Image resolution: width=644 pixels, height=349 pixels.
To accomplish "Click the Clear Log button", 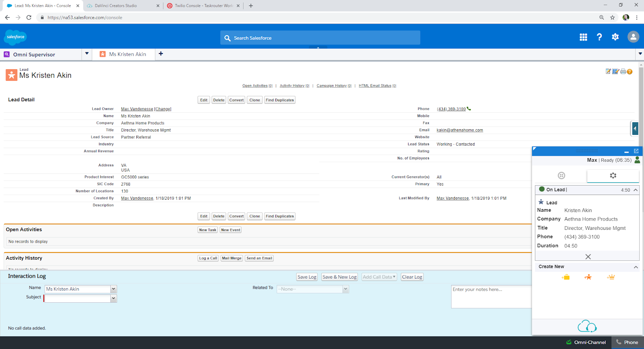I will [x=412, y=277].
